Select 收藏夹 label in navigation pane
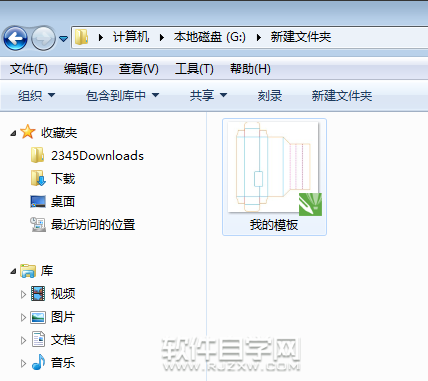Viewport: 428px width, 381px height. tap(59, 133)
